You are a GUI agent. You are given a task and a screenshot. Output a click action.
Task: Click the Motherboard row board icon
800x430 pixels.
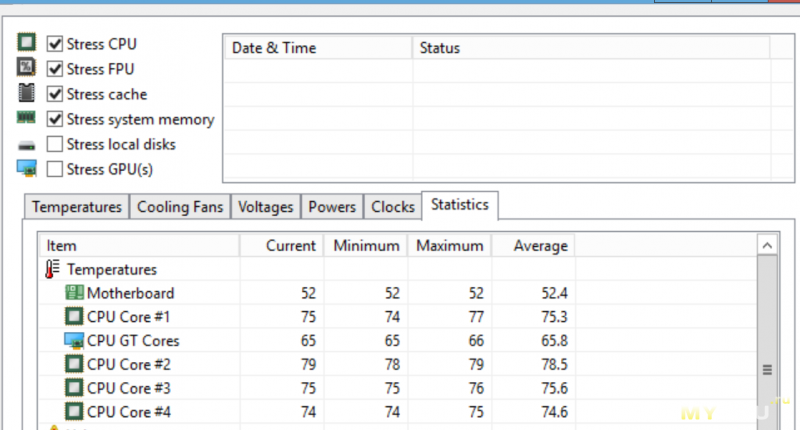(x=74, y=293)
